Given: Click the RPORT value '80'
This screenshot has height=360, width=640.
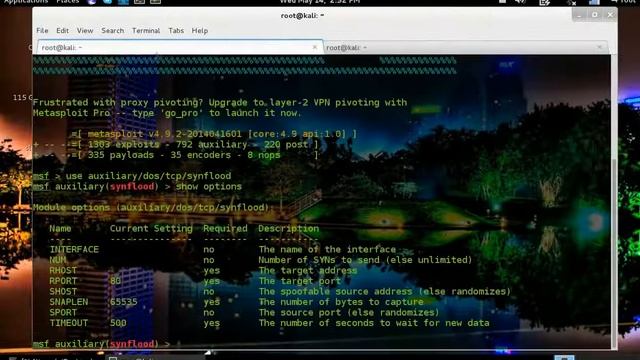Looking at the screenshot, I should 116,281.
